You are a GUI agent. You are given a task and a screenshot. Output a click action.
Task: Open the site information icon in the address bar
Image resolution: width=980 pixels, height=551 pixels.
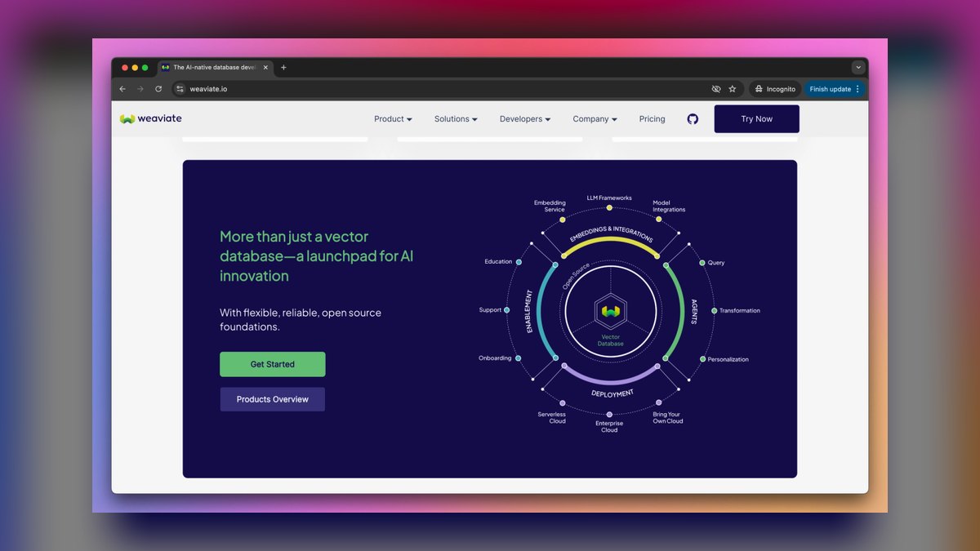pyautogui.click(x=180, y=89)
